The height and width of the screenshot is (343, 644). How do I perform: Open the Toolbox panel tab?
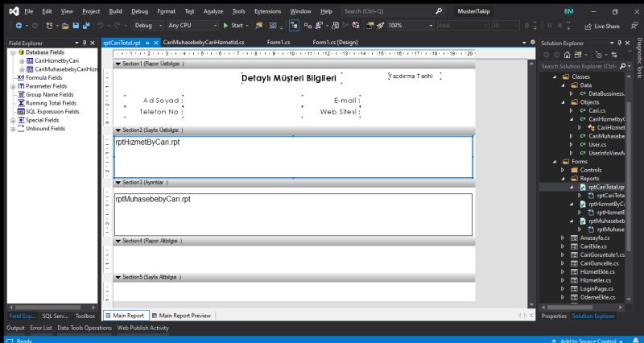click(x=85, y=316)
